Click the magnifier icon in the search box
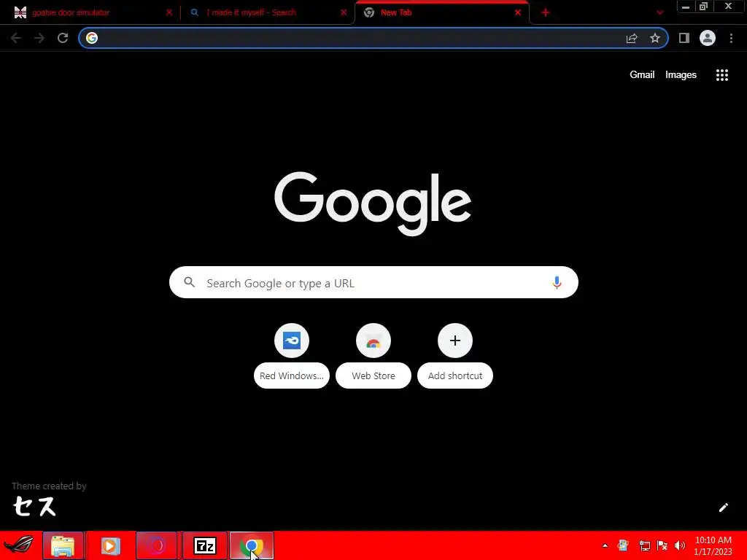747x560 pixels. pyautogui.click(x=189, y=282)
